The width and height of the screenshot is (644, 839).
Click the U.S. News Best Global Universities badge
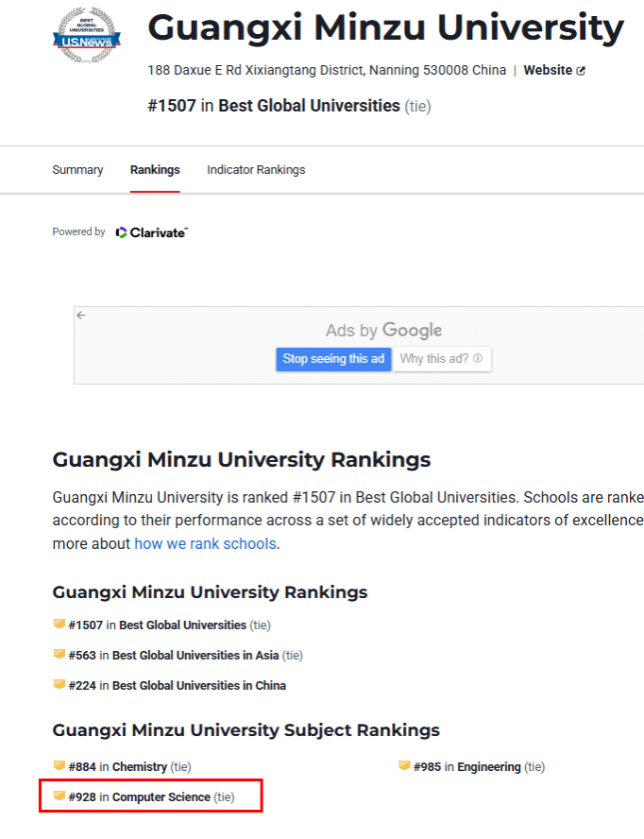coord(85,35)
